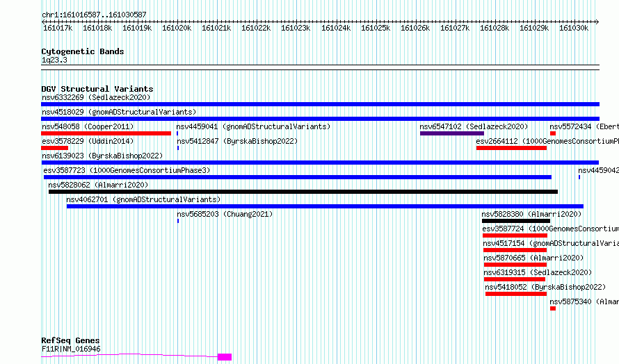The height and width of the screenshot is (364, 619).
Task: Click the 161017k ruler position
Action: (x=58, y=28)
